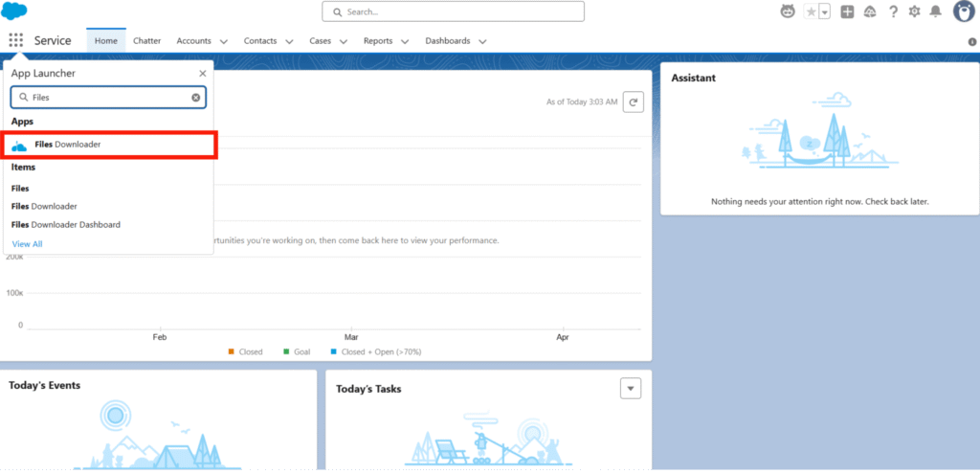Clear the App Launcher search text
980x474 pixels.
tap(195, 98)
